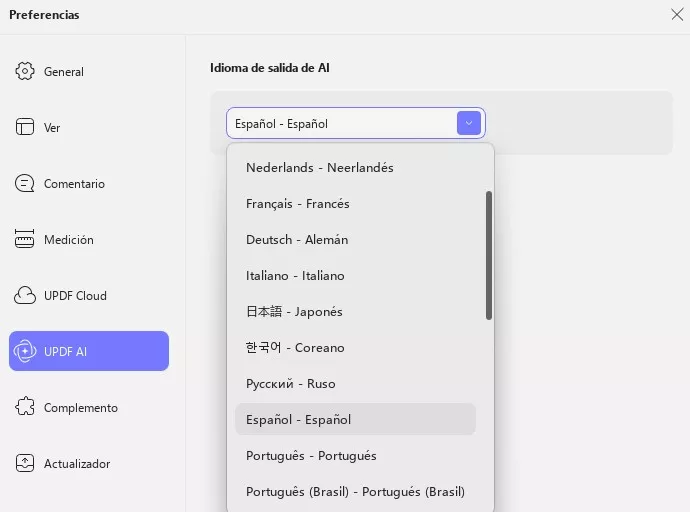The height and width of the screenshot is (512, 690).
Task: Click the language list scrollbar thumb
Action: click(489, 256)
